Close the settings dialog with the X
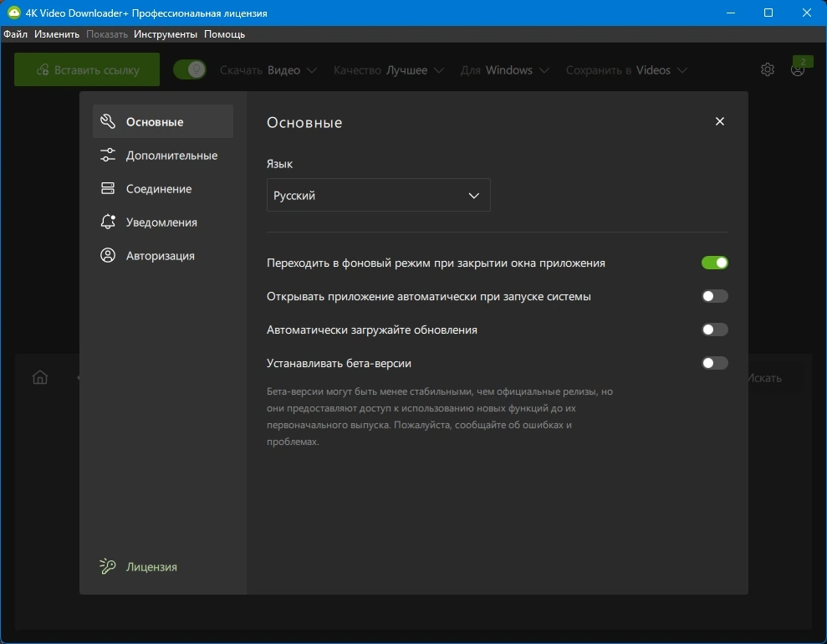 tap(720, 121)
